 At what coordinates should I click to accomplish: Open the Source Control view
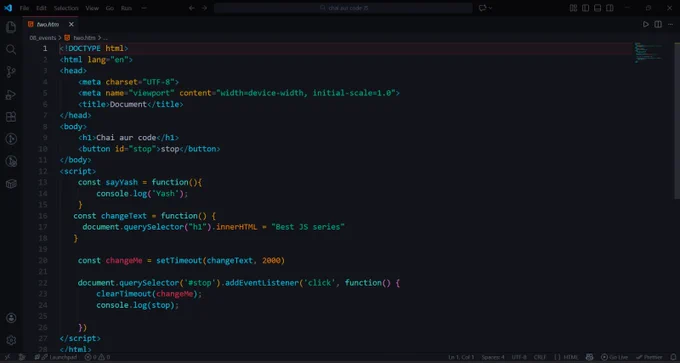coord(11,72)
